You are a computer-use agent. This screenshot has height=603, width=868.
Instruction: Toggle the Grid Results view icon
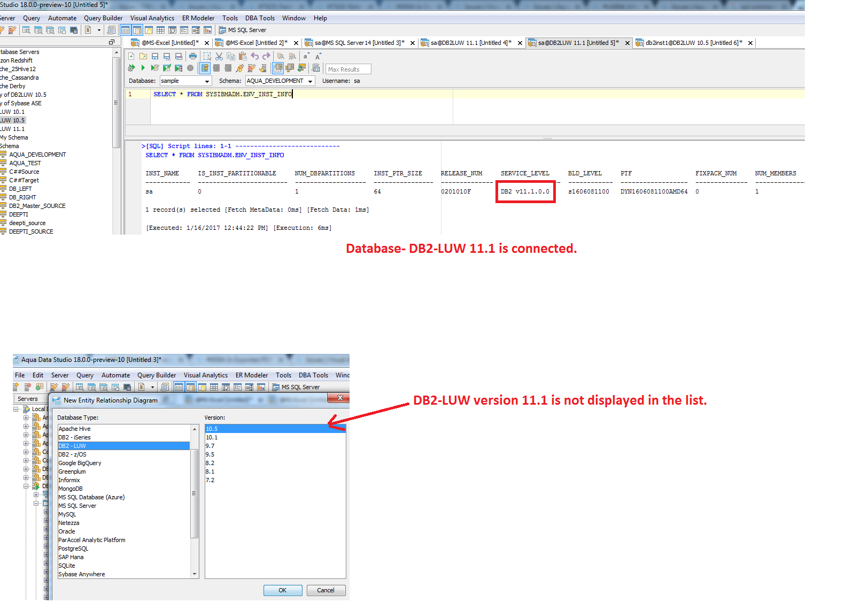(277, 68)
